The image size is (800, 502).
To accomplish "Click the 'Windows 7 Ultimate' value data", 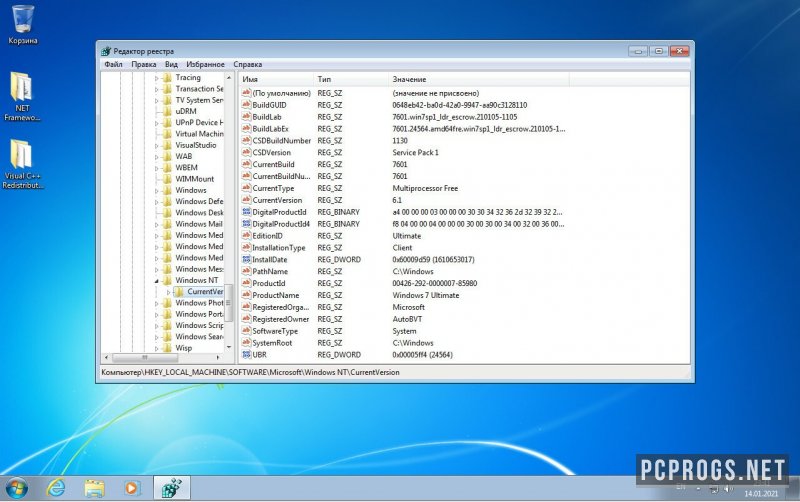I will (426, 295).
